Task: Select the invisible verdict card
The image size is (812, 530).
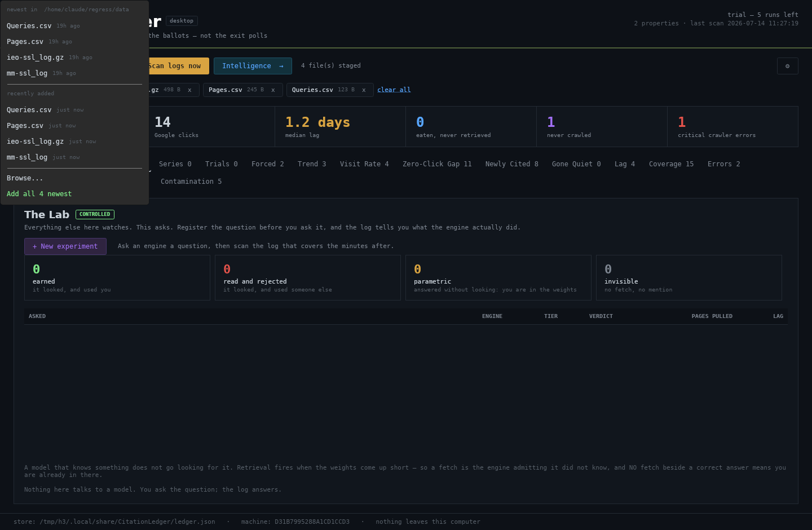Action: [x=689, y=278]
